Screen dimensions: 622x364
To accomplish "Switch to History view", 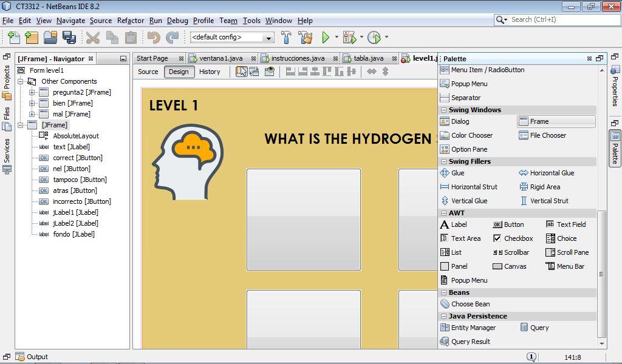I will click(x=210, y=72).
